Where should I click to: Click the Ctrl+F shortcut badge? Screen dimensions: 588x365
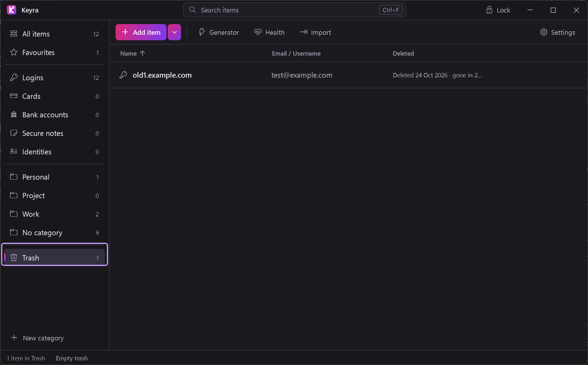click(391, 10)
